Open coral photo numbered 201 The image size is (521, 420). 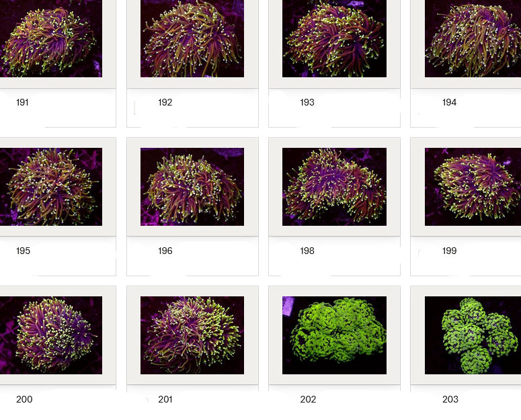192,335
